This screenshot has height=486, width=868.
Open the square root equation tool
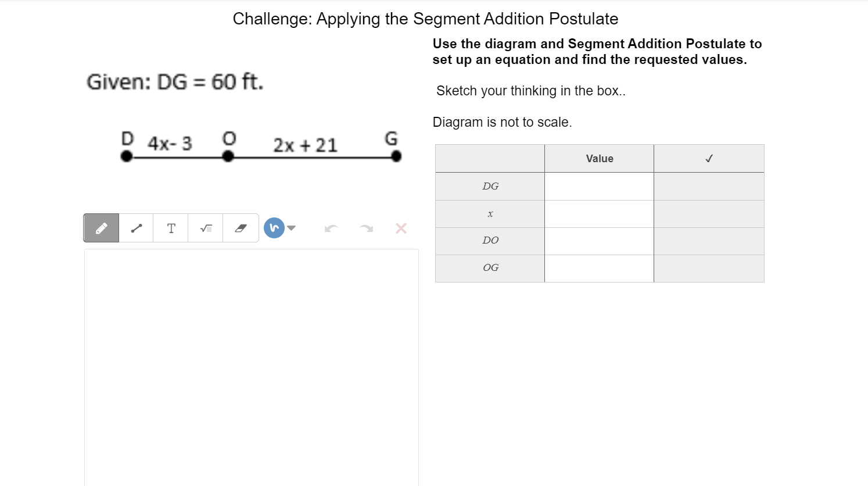(205, 228)
